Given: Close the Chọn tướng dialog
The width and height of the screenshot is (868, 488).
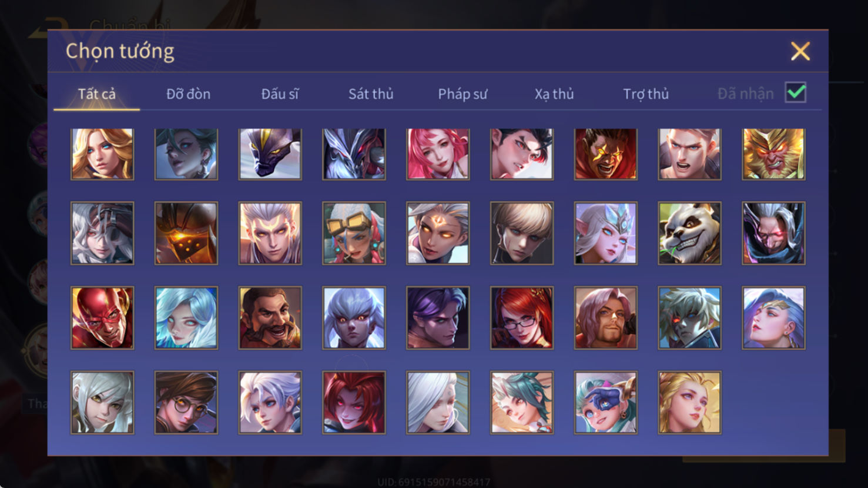Looking at the screenshot, I should (800, 51).
